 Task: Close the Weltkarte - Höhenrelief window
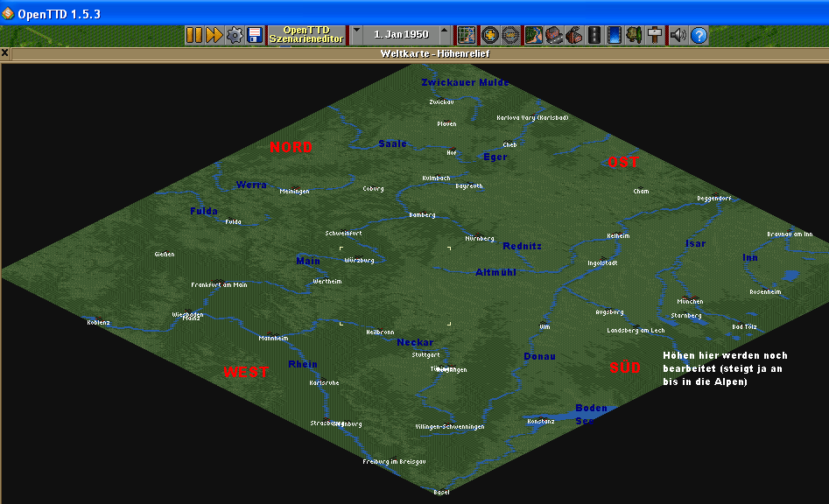point(5,53)
